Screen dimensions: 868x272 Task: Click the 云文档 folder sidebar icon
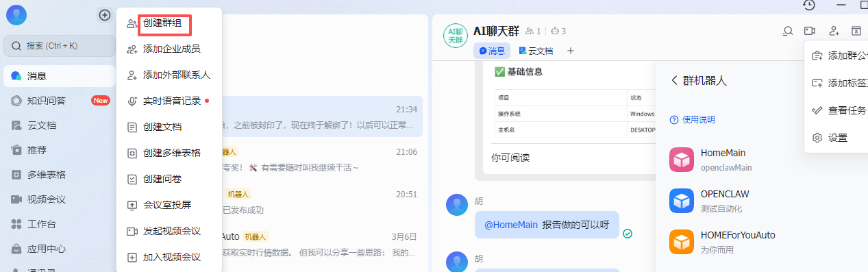coord(16,125)
